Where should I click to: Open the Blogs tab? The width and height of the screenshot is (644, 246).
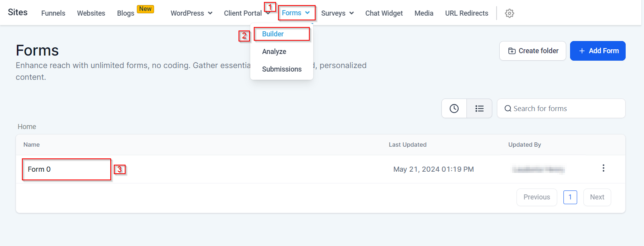coord(126,13)
